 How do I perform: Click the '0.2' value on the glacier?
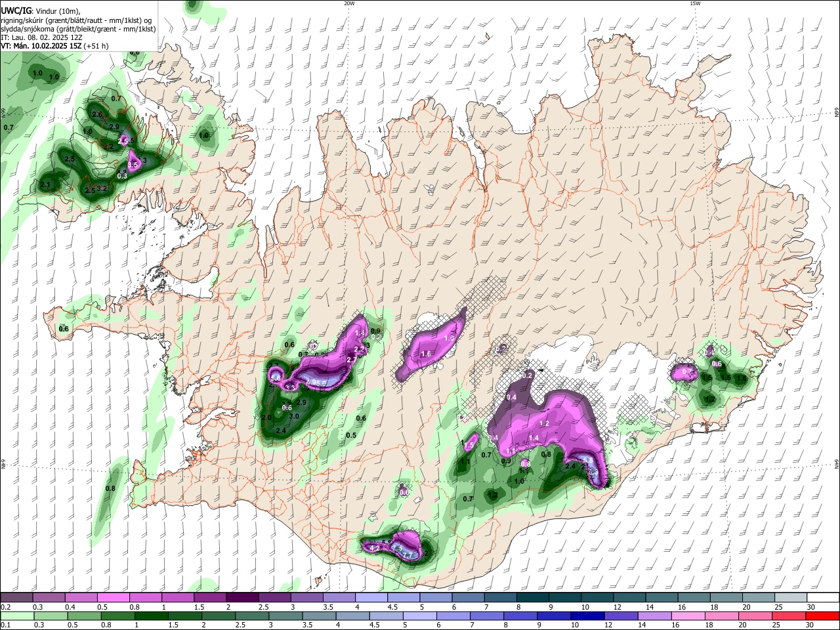point(526,375)
